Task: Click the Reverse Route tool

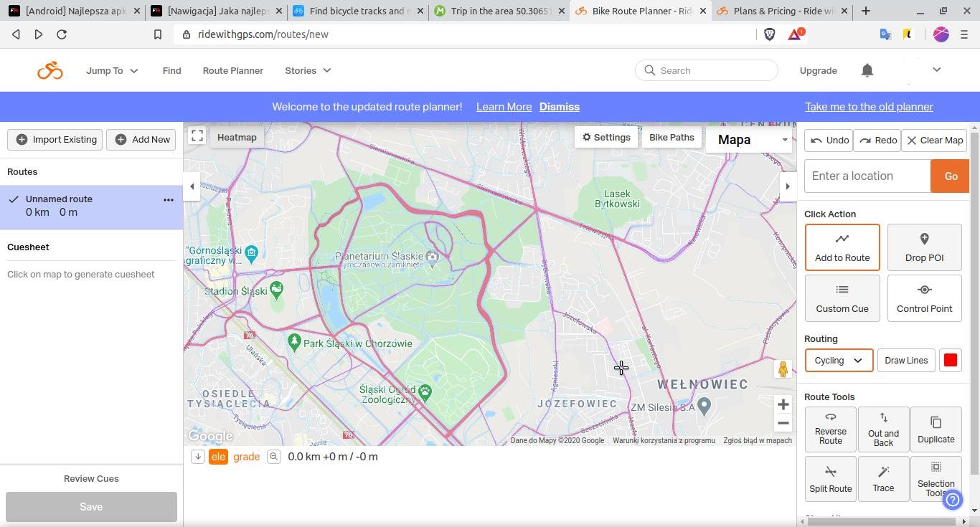Action: click(830, 429)
